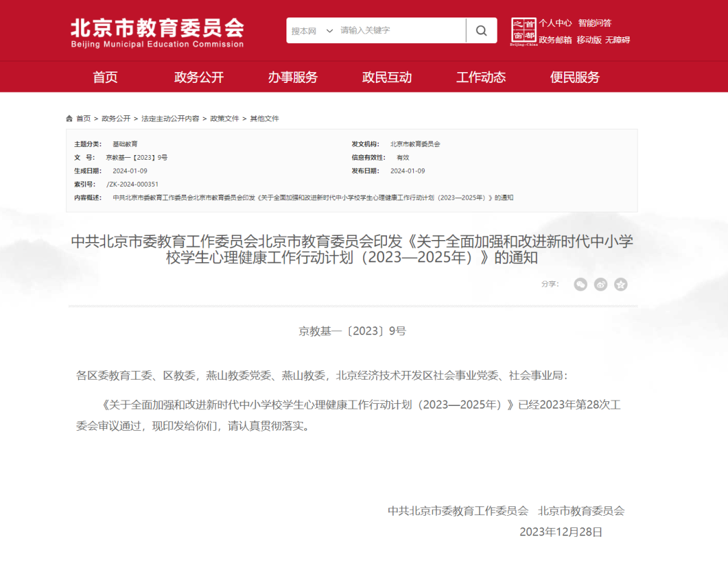The width and height of the screenshot is (728, 561).
Task: Open the 工作动态 navigation menu
Action: (x=481, y=77)
